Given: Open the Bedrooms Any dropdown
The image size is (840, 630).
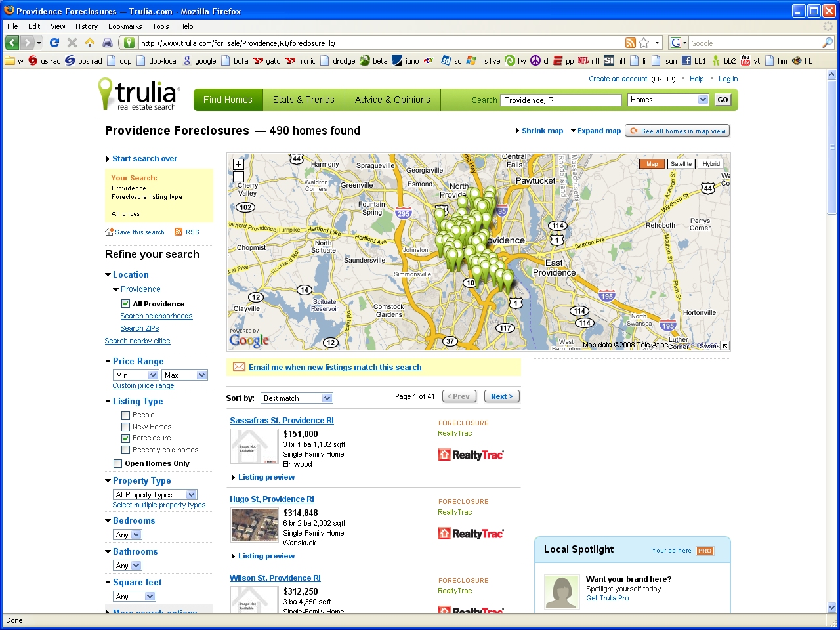Looking at the screenshot, I should click(x=127, y=535).
